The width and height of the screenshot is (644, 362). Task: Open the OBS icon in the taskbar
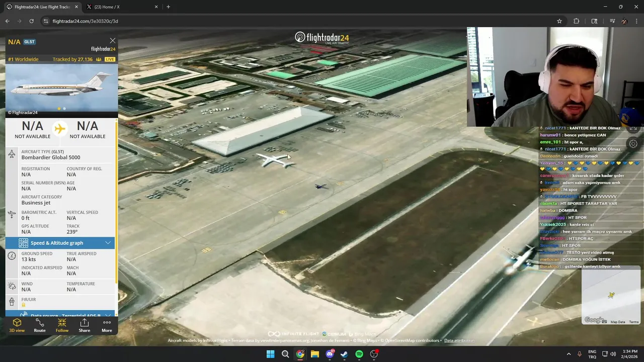click(x=374, y=354)
